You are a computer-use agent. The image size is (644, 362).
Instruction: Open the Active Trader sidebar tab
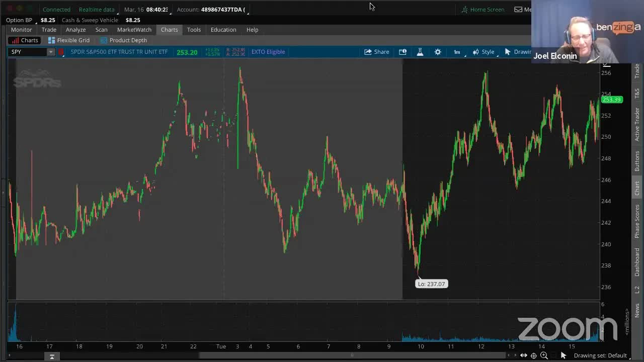point(637,124)
